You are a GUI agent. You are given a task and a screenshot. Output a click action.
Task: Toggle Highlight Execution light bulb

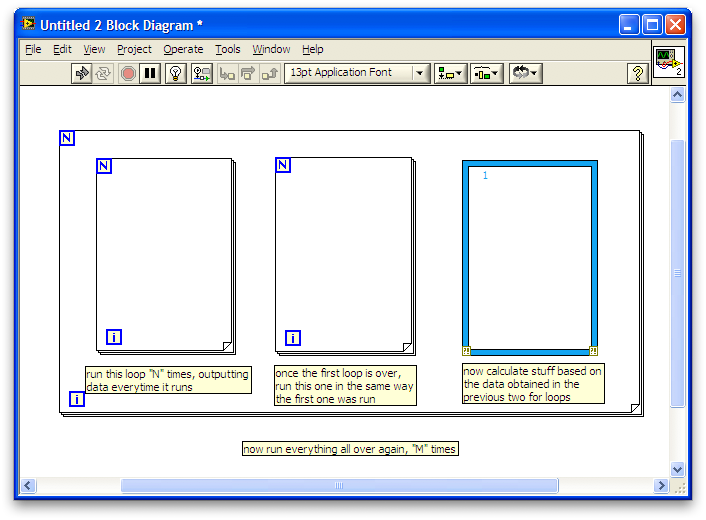coord(176,73)
